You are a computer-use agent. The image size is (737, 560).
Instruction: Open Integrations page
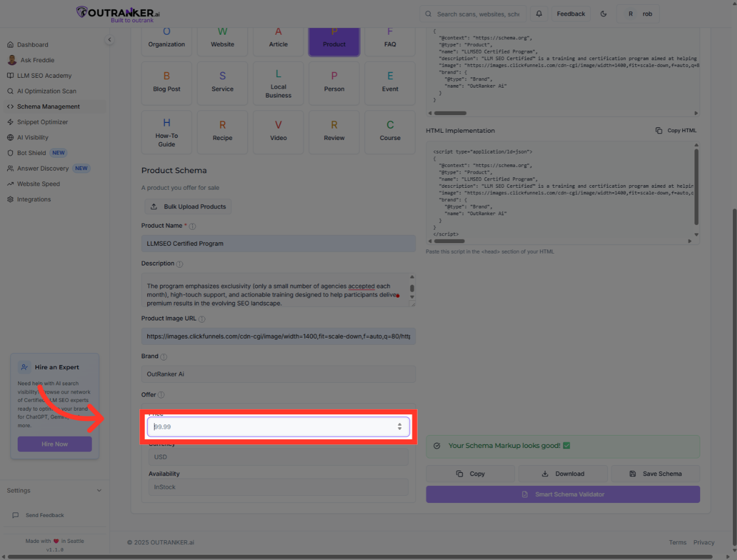pos(34,200)
